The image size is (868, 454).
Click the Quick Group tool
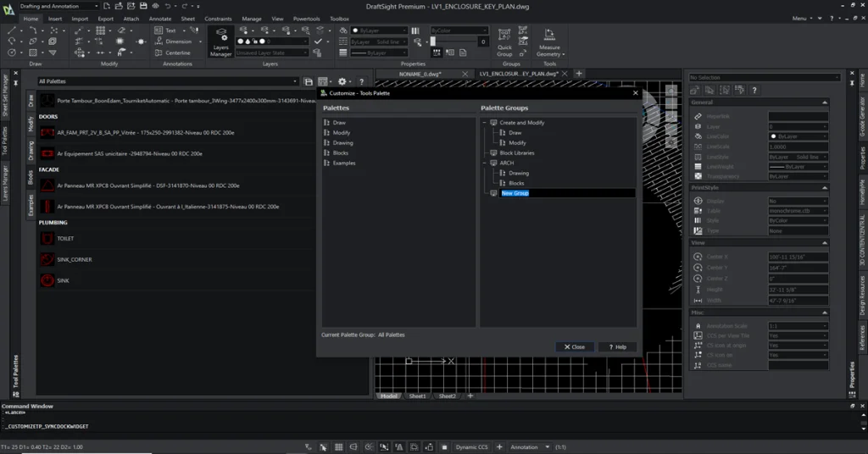tap(504, 42)
